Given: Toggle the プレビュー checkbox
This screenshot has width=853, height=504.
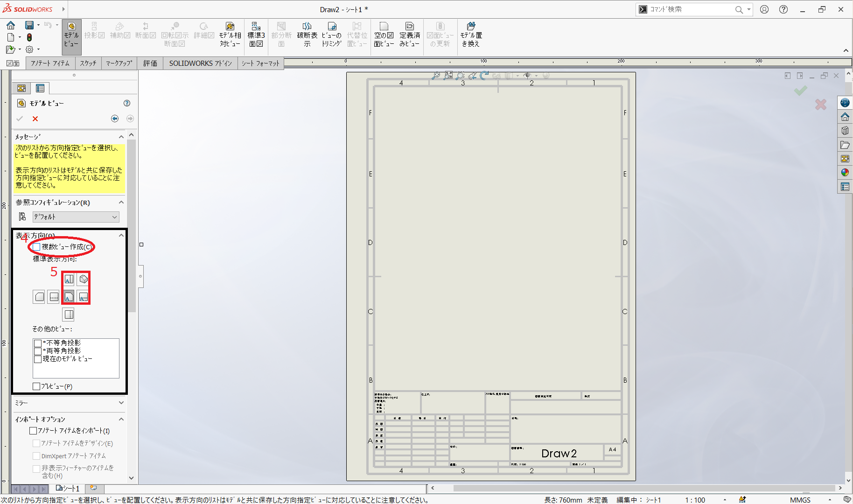Looking at the screenshot, I should pyautogui.click(x=36, y=386).
